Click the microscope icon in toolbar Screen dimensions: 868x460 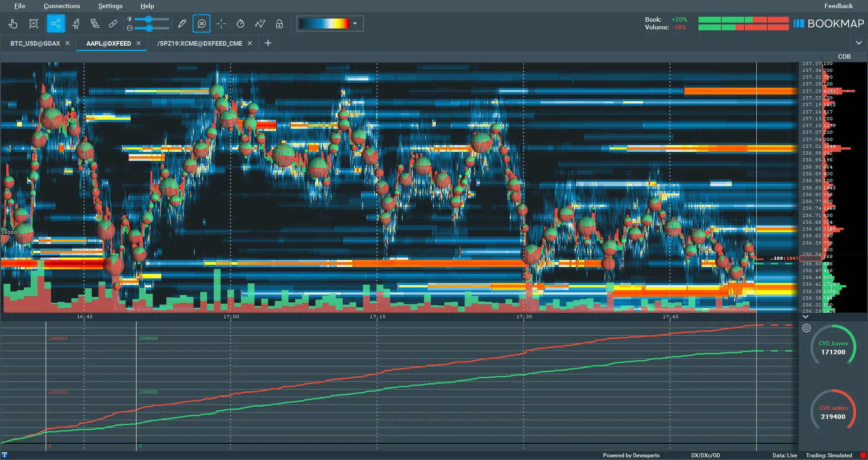coord(75,23)
